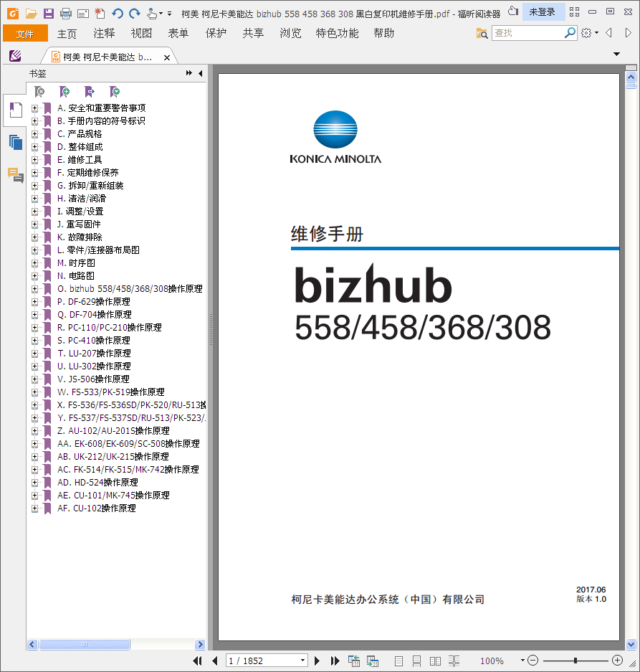Open bookmark 'M. 时序图'
640x672 pixels.
pyautogui.click(x=76, y=262)
